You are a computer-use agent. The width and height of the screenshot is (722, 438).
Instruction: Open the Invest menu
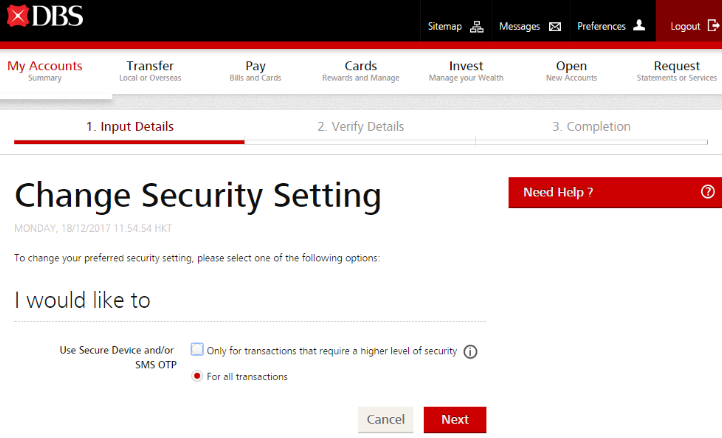[x=466, y=71]
